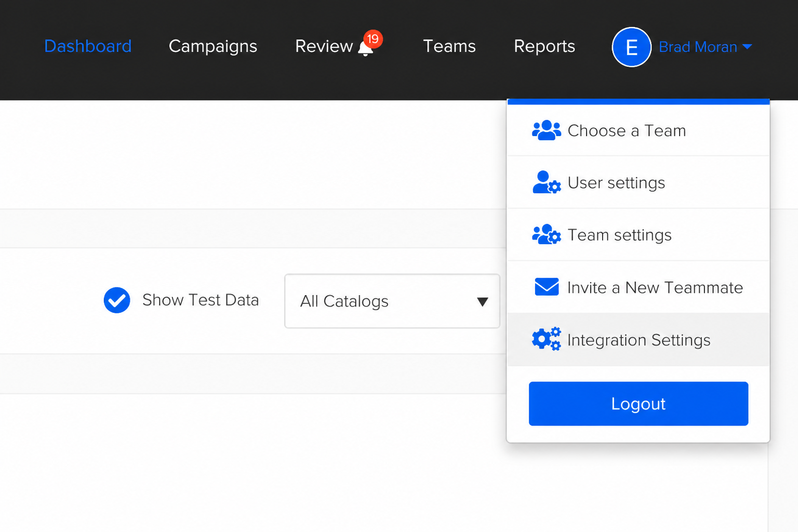
Task: Go to Campaigns page
Action: pyautogui.click(x=213, y=46)
